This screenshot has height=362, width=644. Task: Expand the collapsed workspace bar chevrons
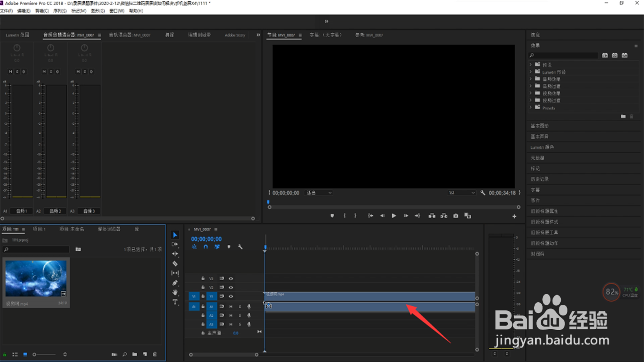[x=326, y=21]
